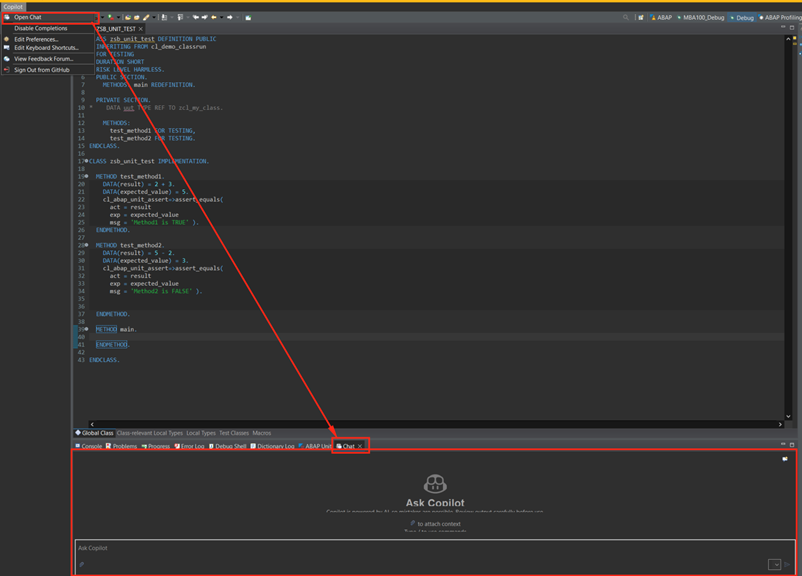The height and width of the screenshot is (576, 802).
Task: Click the ENDCLASS keyword on line 43
Action: (x=103, y=360)
